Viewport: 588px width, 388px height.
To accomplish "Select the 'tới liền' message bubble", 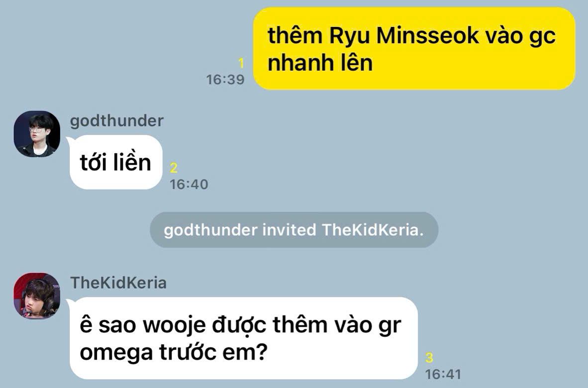I will pos(116,162).
